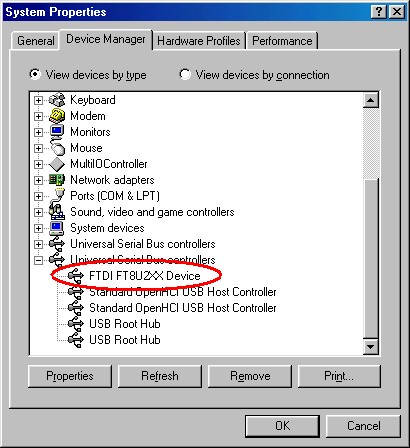
Task: Expand the collapsed Universal Serial Bus controllers node
Action: 39,244
